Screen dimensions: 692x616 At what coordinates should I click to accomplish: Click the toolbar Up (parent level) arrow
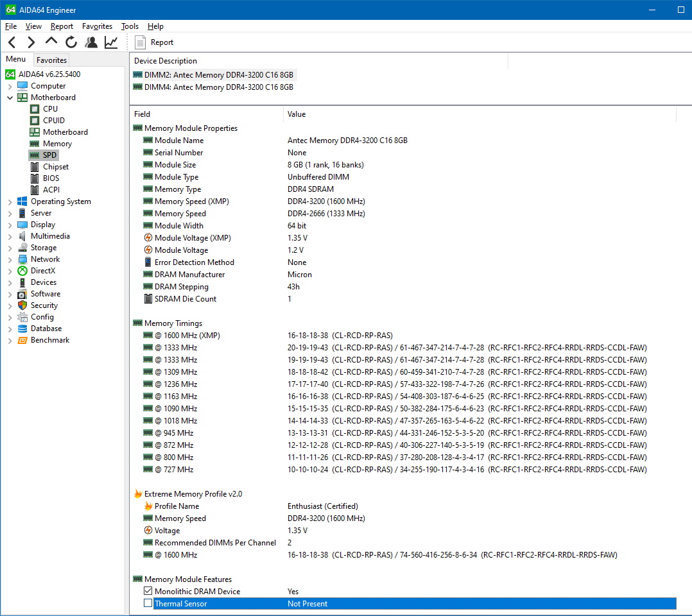pos(51,42)
